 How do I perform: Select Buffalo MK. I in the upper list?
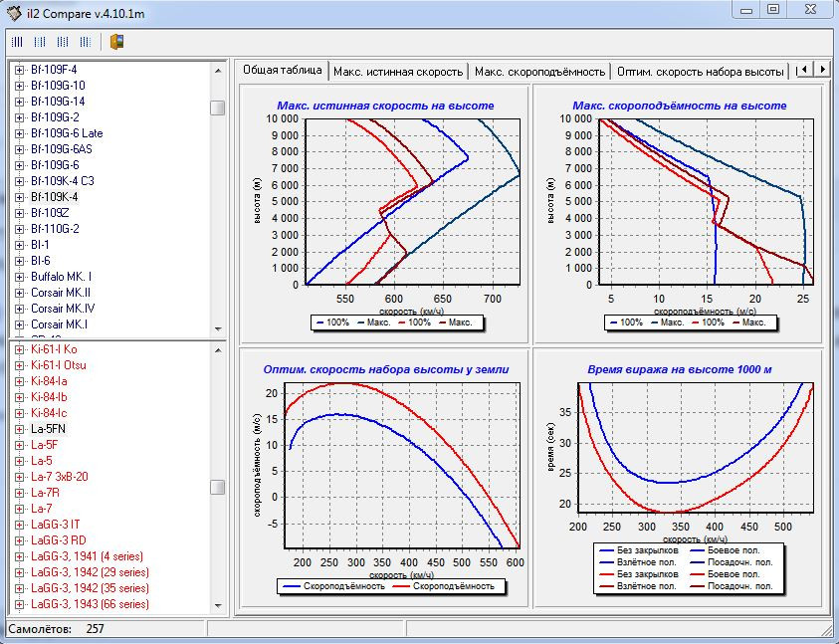(x=61, y=277)
